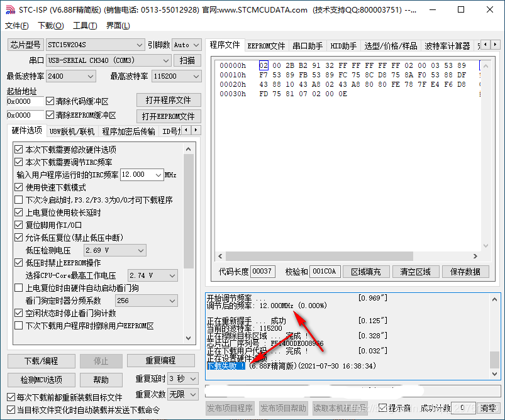
Task: Switch to 波特率计算器 tab
Action: point(447,46)
